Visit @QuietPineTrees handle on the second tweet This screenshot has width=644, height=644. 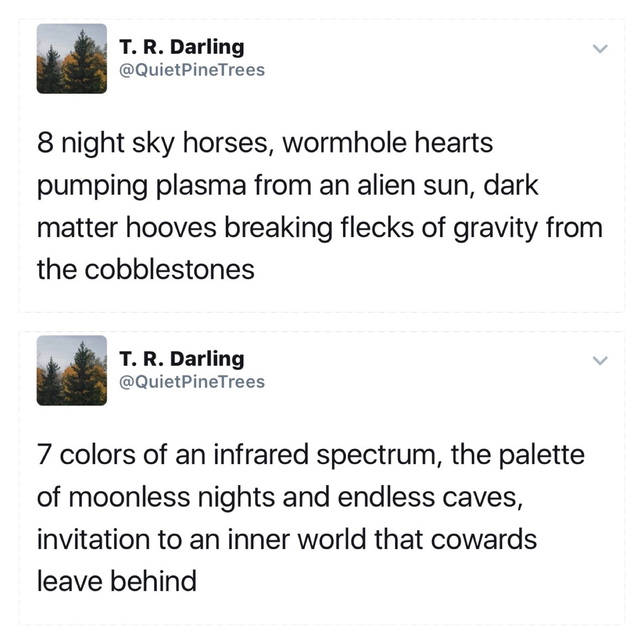coord(191,382)
